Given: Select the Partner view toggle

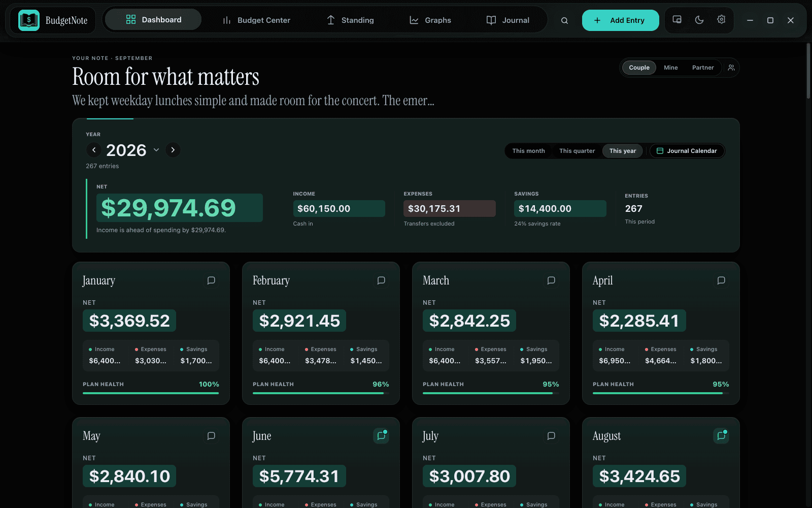Looking at the screenshot, I should click(703, 68).
